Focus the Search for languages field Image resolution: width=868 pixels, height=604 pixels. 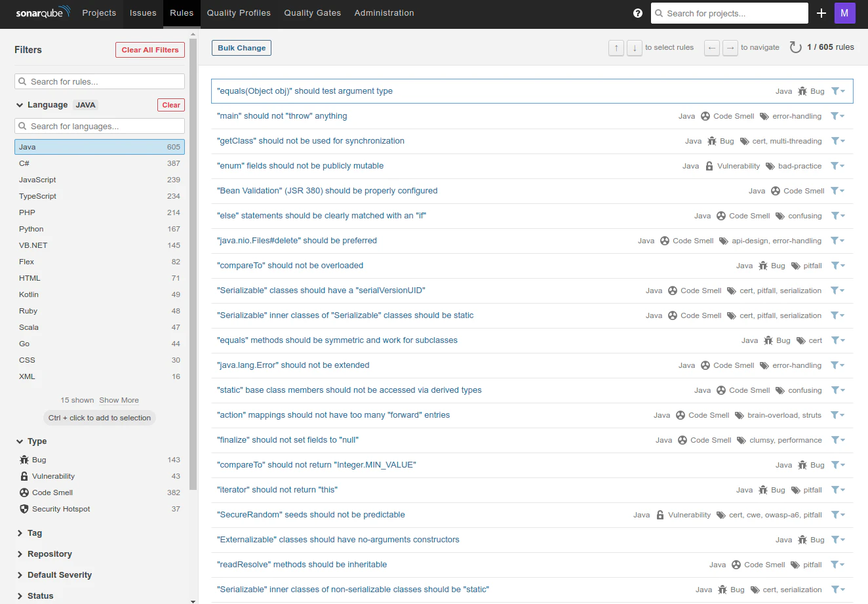[x=100, y=126]
